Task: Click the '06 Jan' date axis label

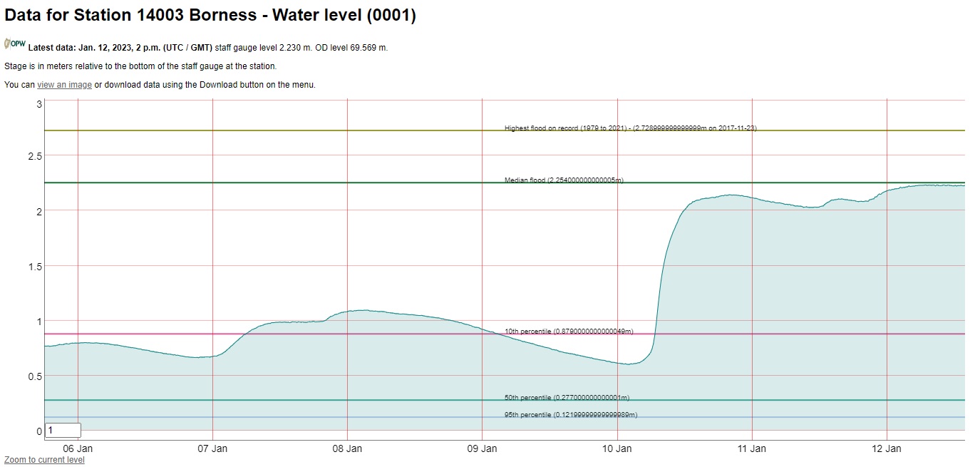Action: [78, 448]
